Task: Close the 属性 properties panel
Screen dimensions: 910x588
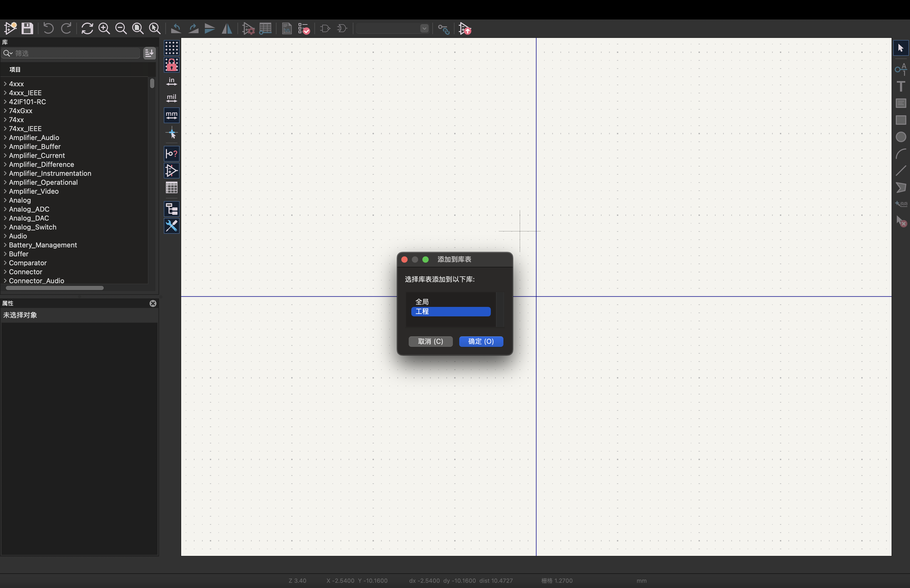Action: tap(153, 303)
